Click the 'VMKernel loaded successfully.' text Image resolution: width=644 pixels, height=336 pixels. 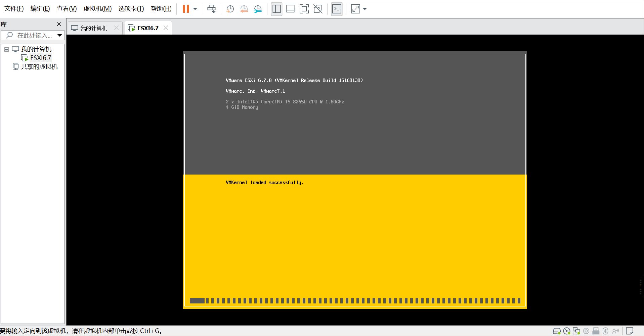(x=265, y=183)
